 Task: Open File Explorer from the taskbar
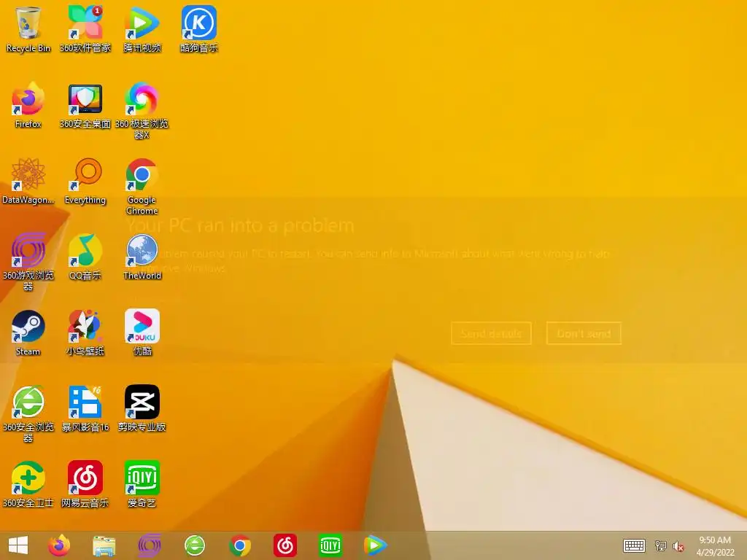[x=104, y=545]
